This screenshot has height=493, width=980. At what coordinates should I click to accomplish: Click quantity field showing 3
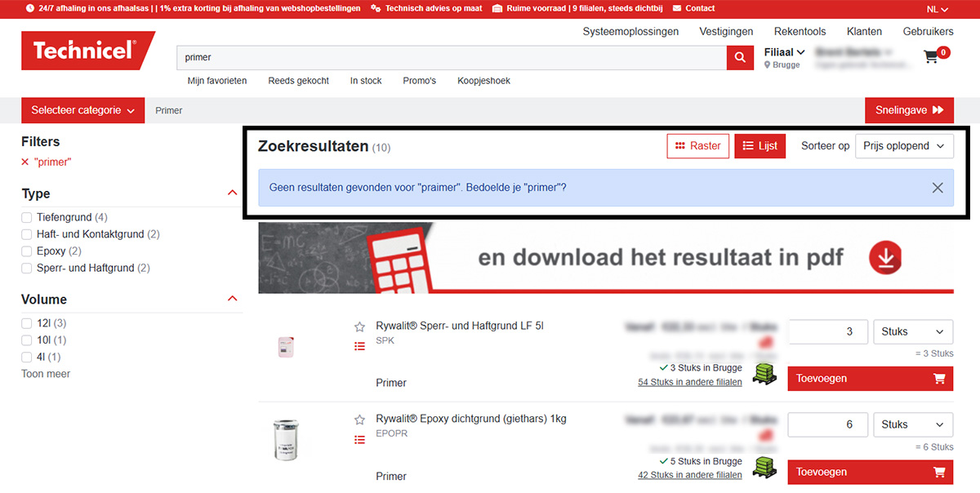(827, 332)
